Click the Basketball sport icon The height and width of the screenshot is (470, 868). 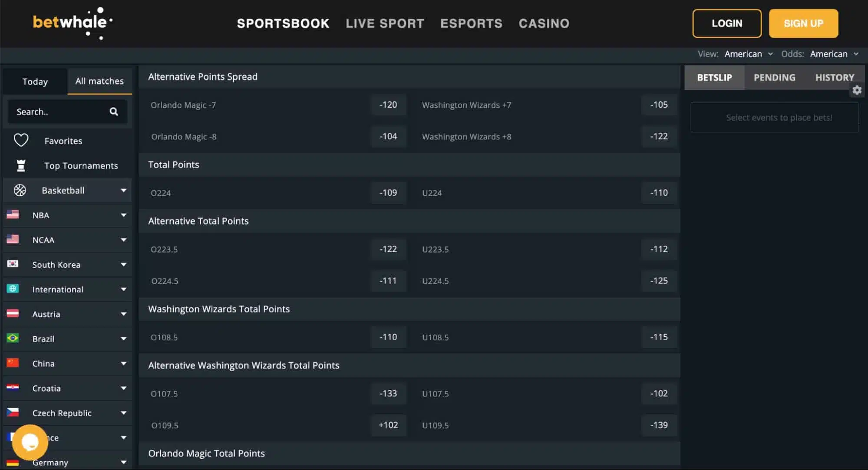(x=20, y=190)
